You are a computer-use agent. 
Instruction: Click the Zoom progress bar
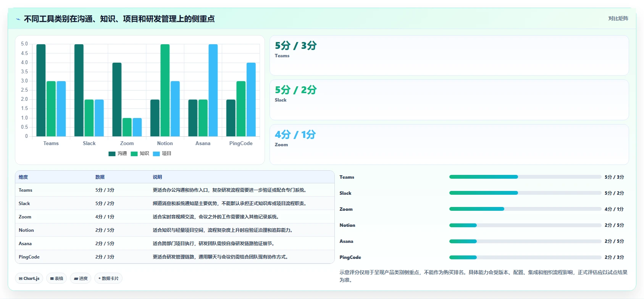click(525, 209)
